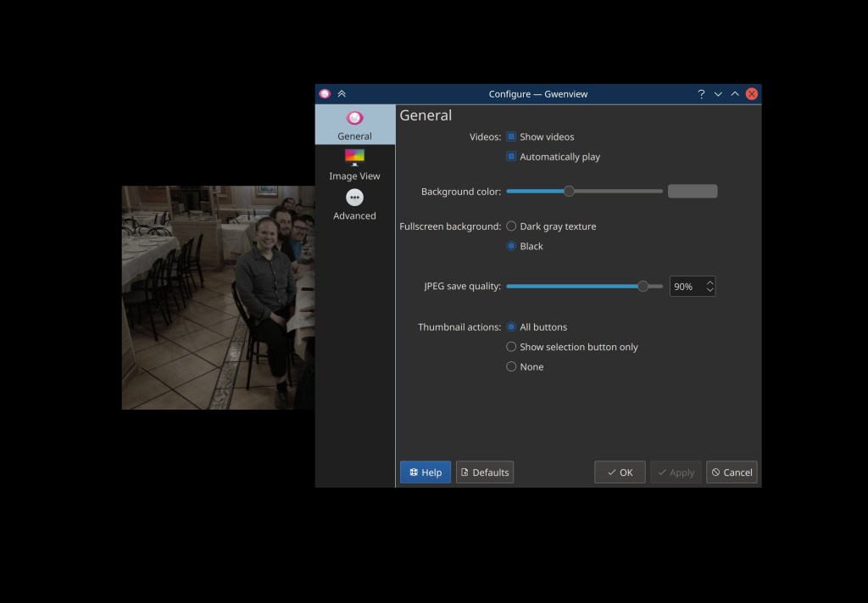The image size is (868, 603).
Task: Click the titlebar question mark help icon
Action: [x=701, y=94]
